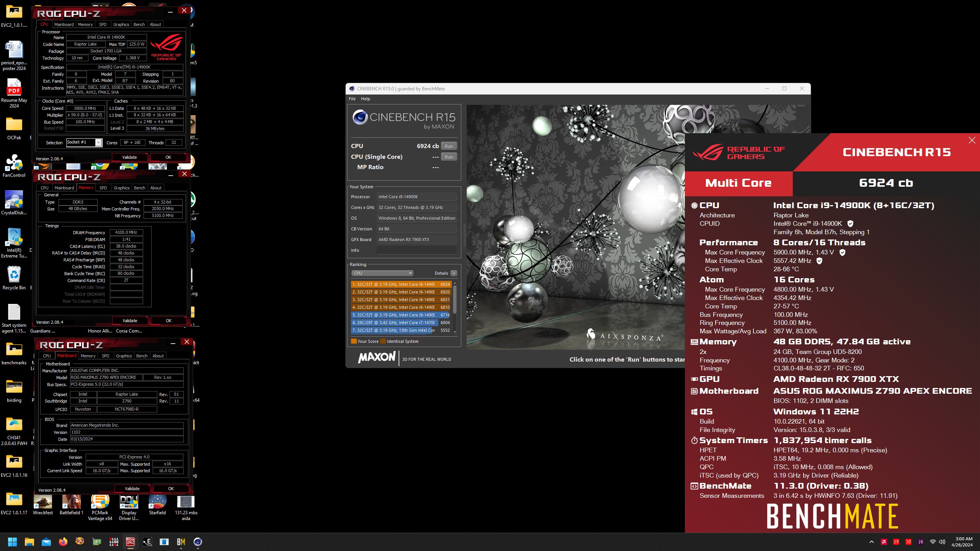Click OK in the CPU tab CPU-Z window
980x551 pixels.
pos(168,157)
